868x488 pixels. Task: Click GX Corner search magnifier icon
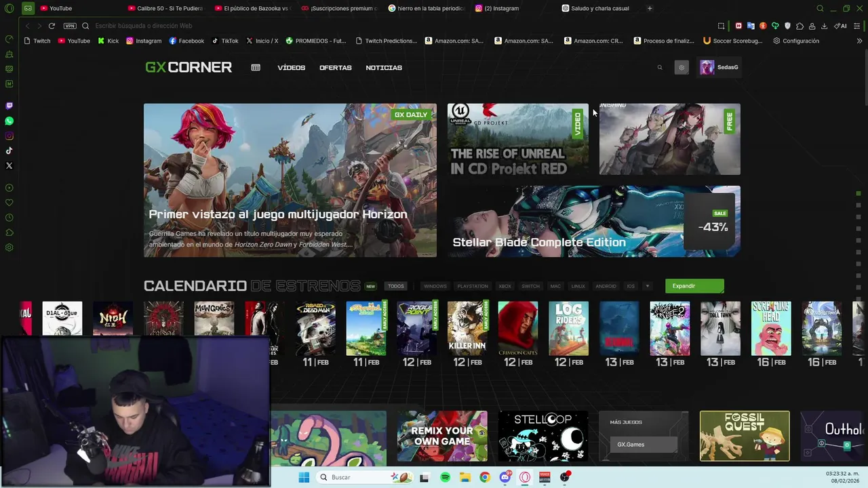(x=660, y=67)
